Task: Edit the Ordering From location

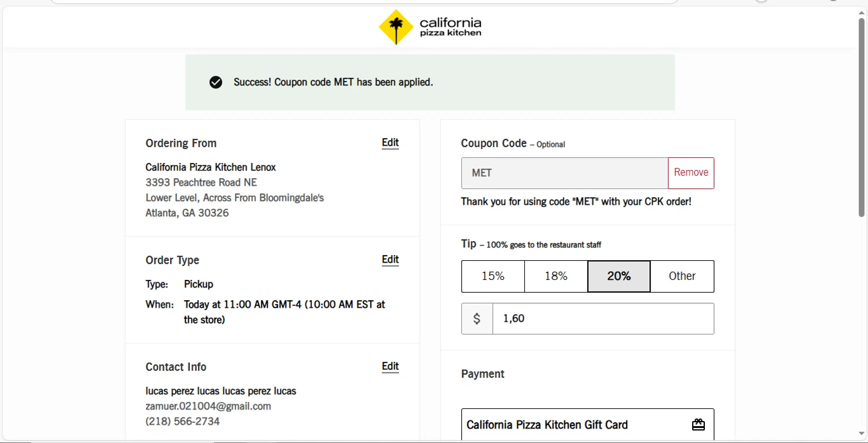Action: click(x=390, y=143)
